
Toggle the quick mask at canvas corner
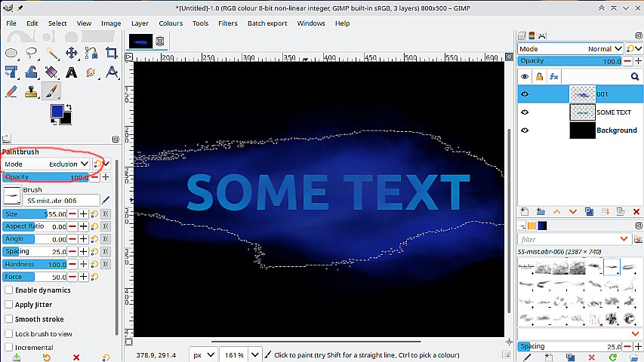click(128, 342)
